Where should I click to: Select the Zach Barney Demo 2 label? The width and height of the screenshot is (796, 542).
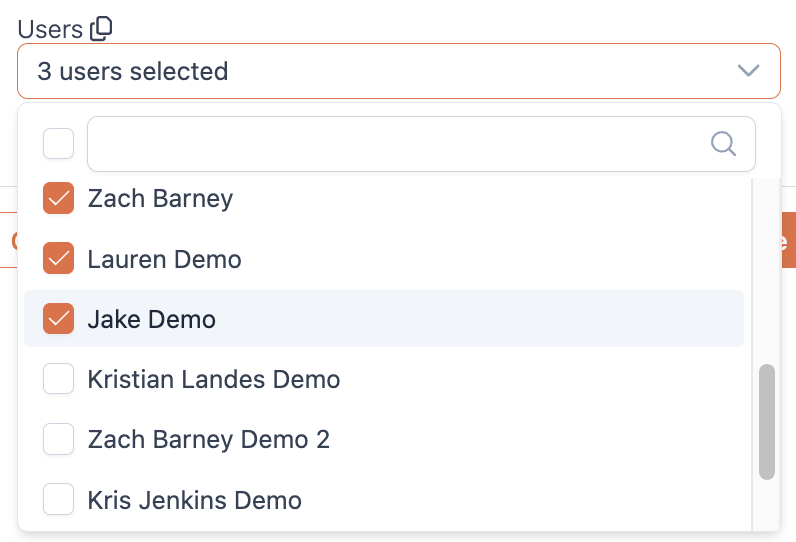click(209, 440)
